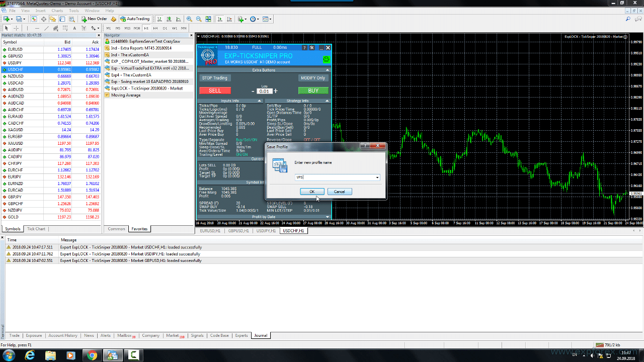Cancel the Save Profile dialog

tap(340, 192)
